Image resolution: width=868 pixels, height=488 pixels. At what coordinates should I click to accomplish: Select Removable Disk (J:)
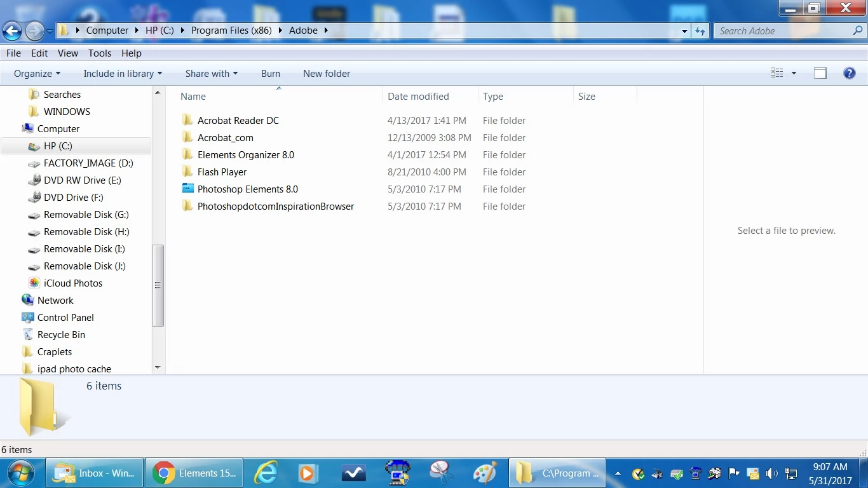(x=85, y=266)
